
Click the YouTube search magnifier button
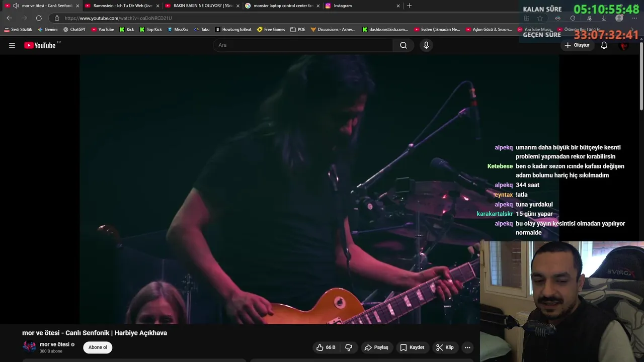pos(404,45)
